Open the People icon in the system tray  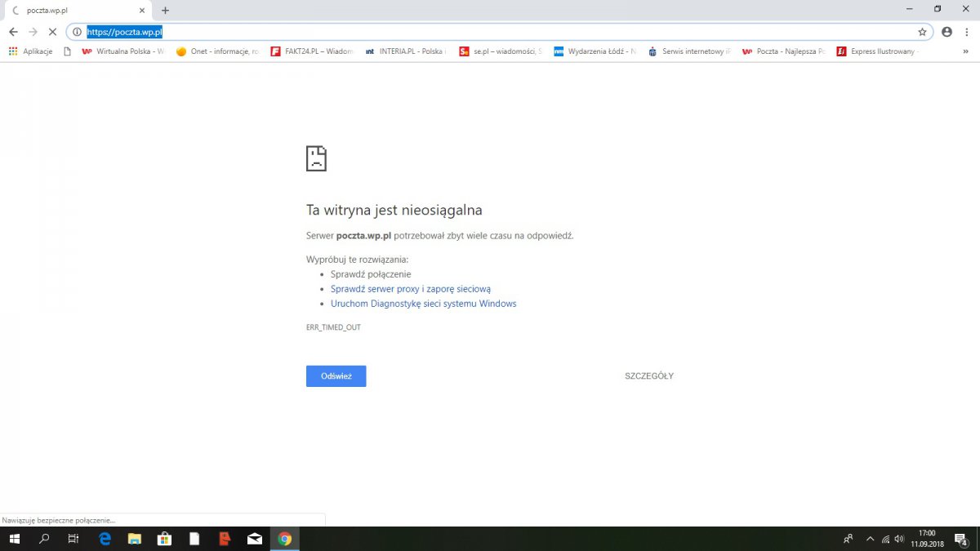[849, 539]
